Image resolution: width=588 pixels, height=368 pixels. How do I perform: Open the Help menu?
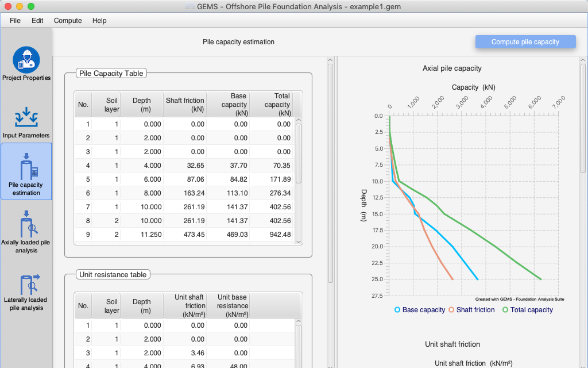pyautogui.click(x=99, y=21)
